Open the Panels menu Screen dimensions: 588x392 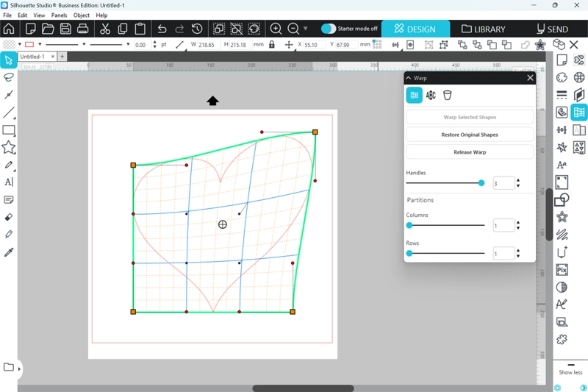point(59,15)
